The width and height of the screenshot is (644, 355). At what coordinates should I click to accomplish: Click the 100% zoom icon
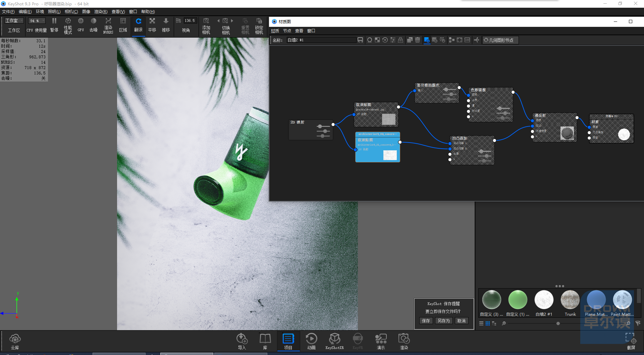[467, 40]
